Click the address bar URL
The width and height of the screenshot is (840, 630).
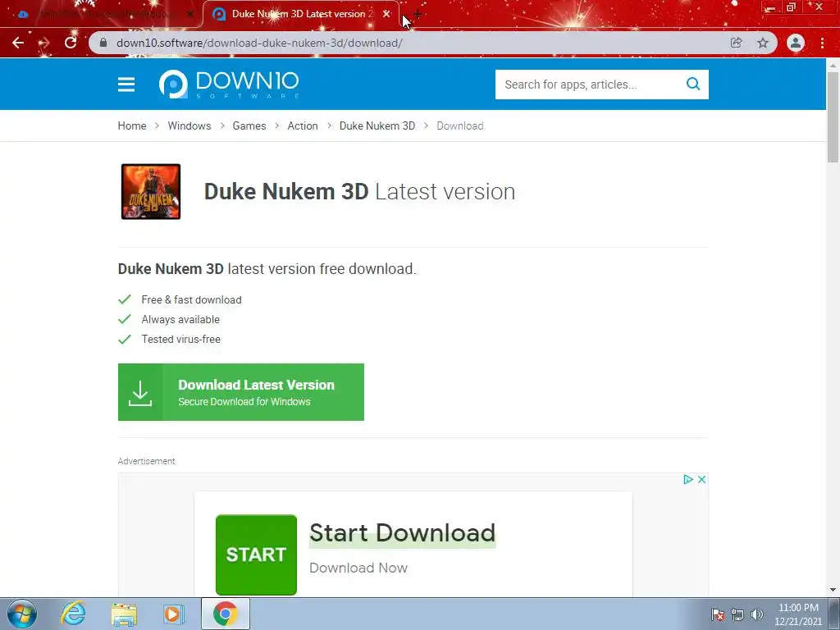point(259,43)
